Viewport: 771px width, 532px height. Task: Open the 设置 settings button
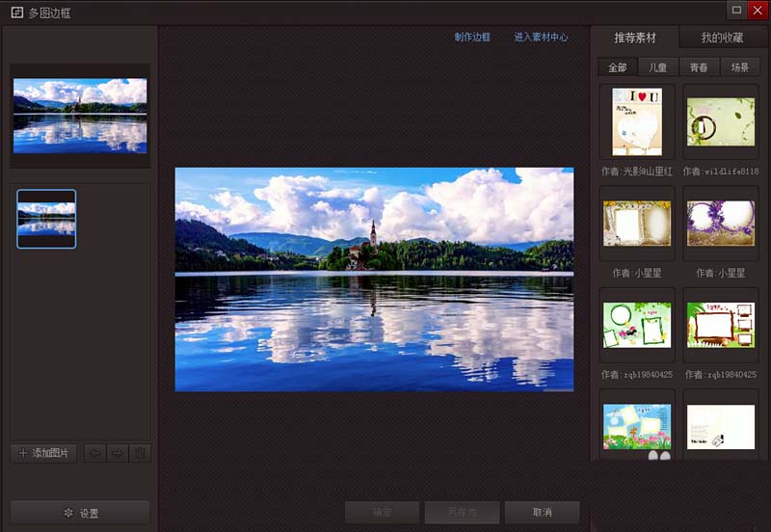click(x=81, y=513)
